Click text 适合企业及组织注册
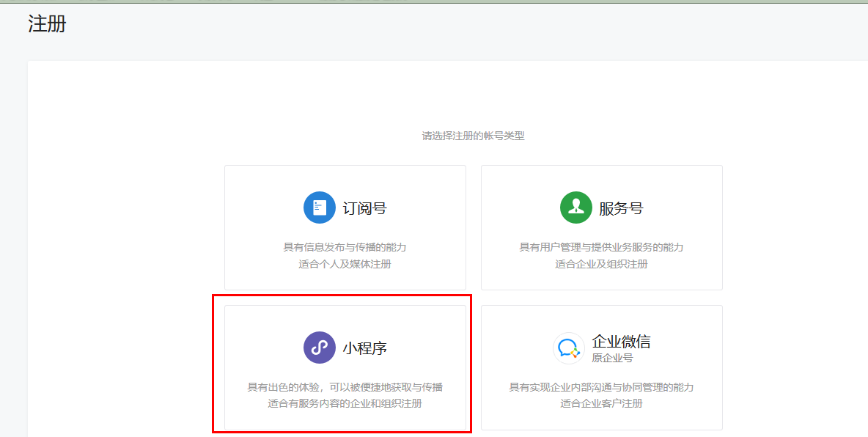The width and height of the screenshot is (868, 437). click(x=601, y=264)
